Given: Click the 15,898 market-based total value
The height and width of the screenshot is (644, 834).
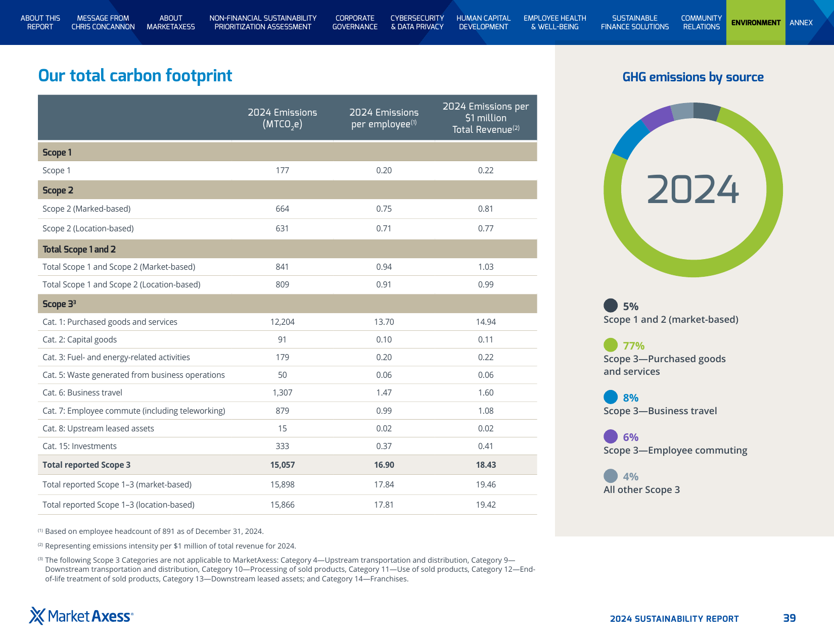Looking at the screenshot, I should (x=282, y=484).
